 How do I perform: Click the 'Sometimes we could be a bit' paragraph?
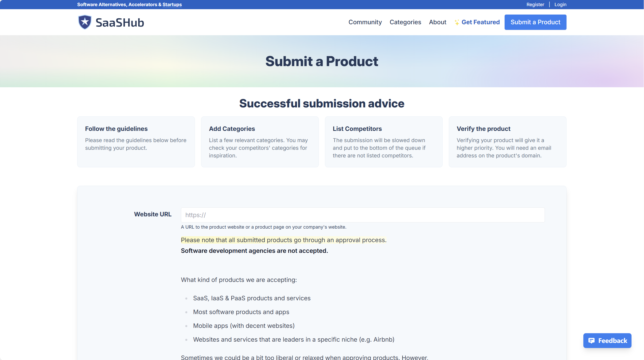tap(305, 357)
